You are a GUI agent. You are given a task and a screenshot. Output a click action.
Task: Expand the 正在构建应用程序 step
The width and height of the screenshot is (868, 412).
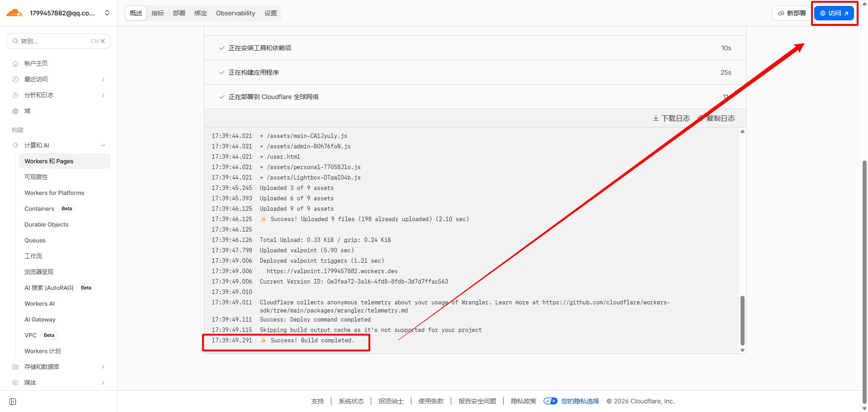(x=475, y=72)
